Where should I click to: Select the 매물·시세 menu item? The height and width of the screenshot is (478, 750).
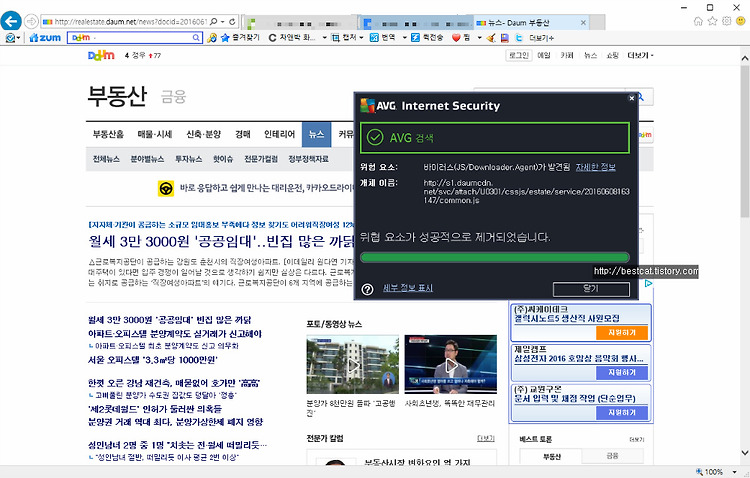155,134
